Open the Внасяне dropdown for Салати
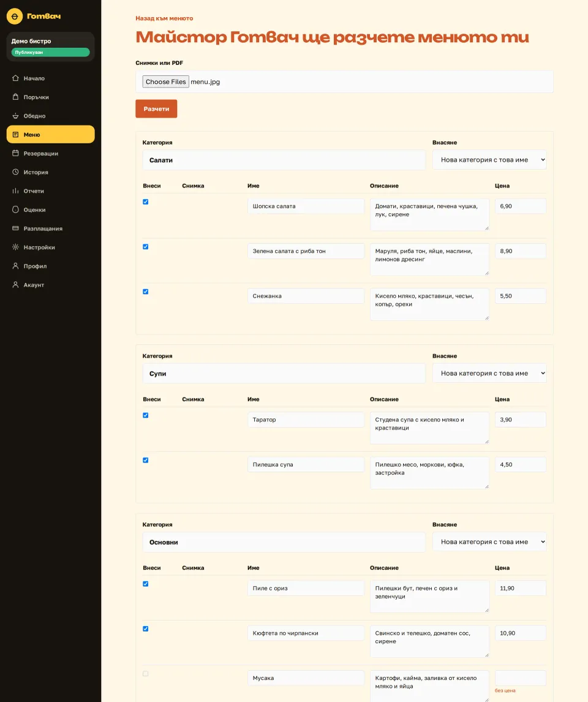This screenshot has width=588, height=702. point(489,160)
